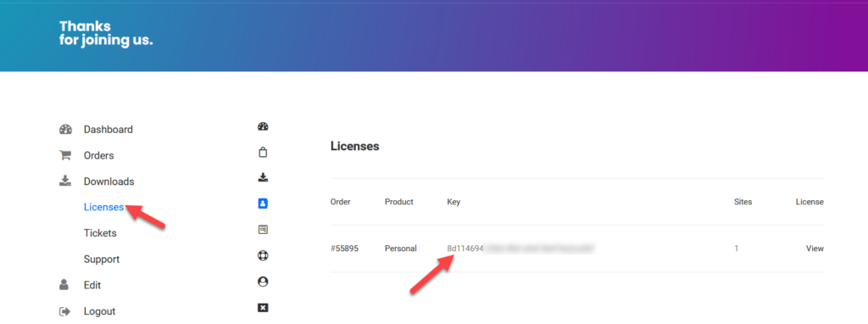The image size is (868, 324).
Task: Select the lifebuoy support icon
Action: tap(263, 256)
